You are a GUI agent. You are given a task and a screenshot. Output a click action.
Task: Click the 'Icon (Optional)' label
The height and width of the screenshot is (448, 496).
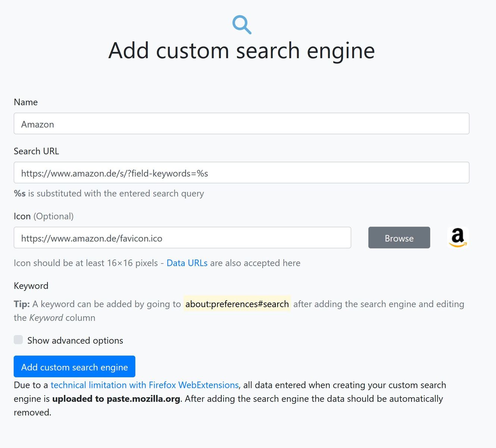point(44,216)
